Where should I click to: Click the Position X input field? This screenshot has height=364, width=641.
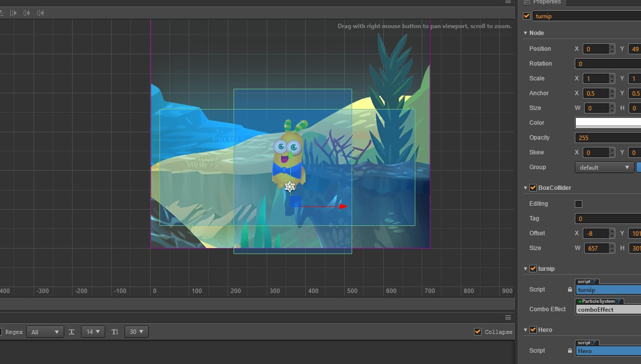tap(596, 49)
